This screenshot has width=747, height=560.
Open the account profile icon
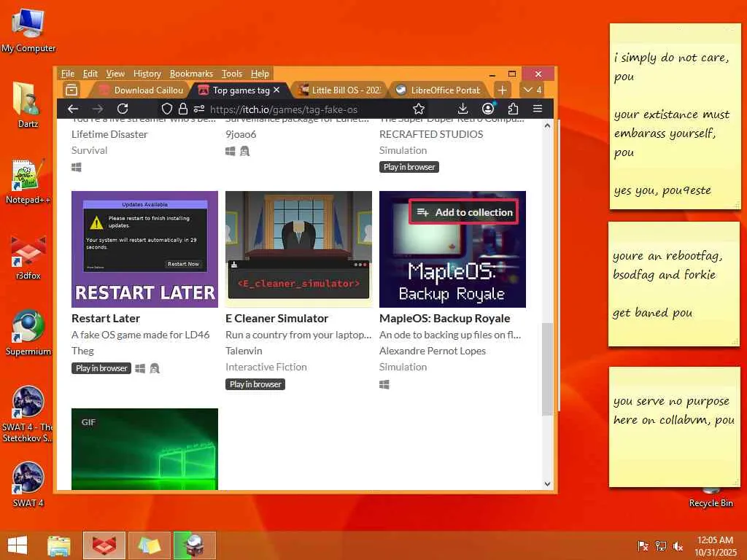488,109
